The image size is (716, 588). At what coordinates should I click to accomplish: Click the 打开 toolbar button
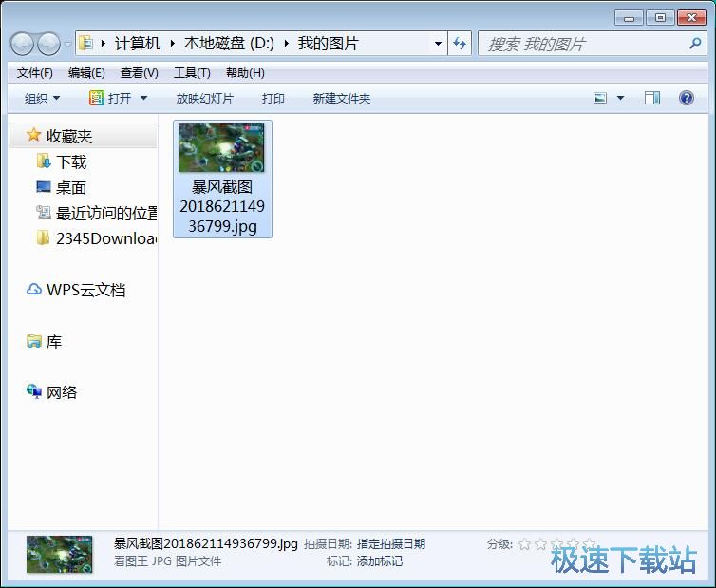tap(110, 98)
